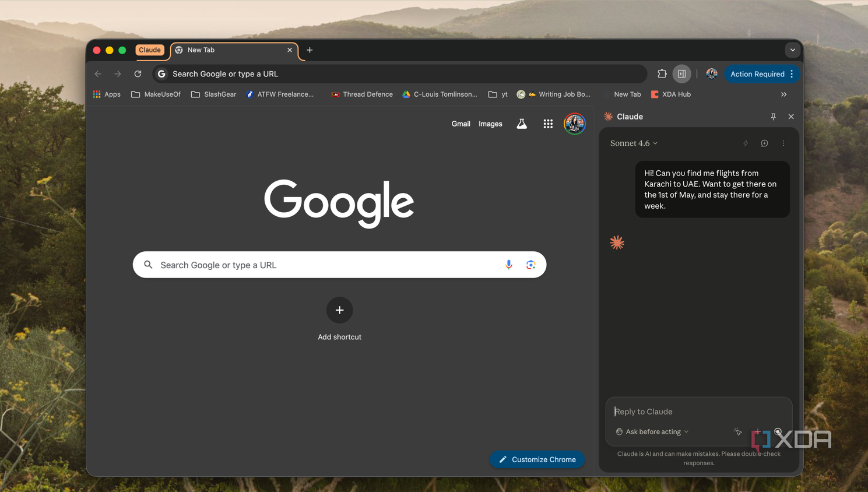868x492 pixels.
Task: Search by image with the Google Lens icon
Action: 530,265
